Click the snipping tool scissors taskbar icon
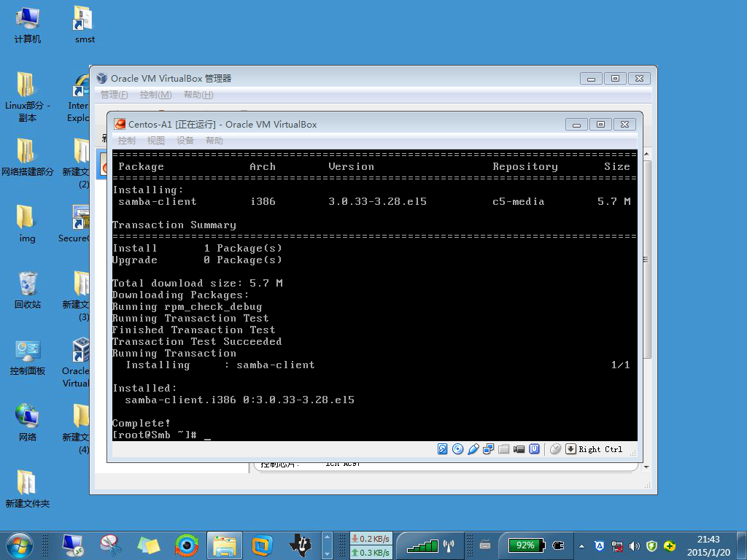This screenshot has height=560, width=747. pyautogui.click(x=111, y=545)
